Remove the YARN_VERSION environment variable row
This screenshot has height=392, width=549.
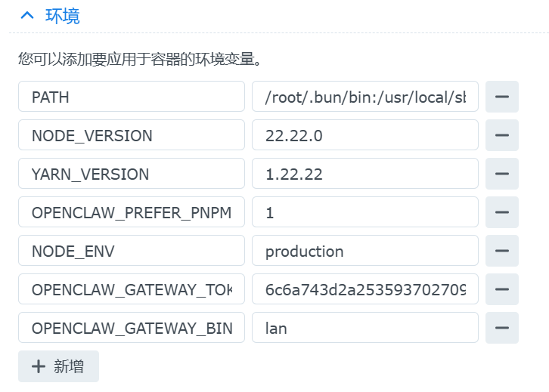[501, 174]
